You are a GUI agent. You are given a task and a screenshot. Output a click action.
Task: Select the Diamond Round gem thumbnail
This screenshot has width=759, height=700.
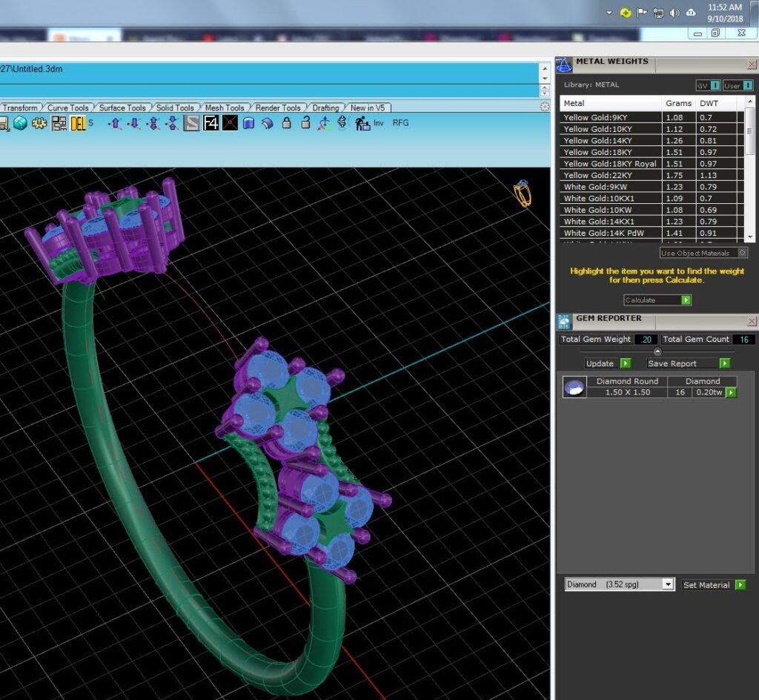[574, 387]
